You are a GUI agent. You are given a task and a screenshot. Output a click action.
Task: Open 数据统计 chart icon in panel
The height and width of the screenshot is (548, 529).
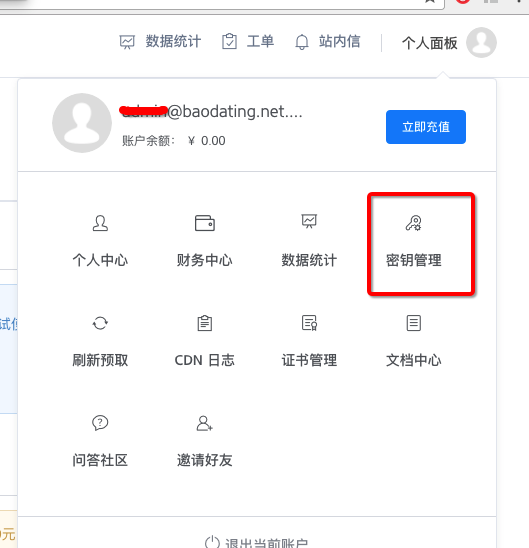click(309, 222)
